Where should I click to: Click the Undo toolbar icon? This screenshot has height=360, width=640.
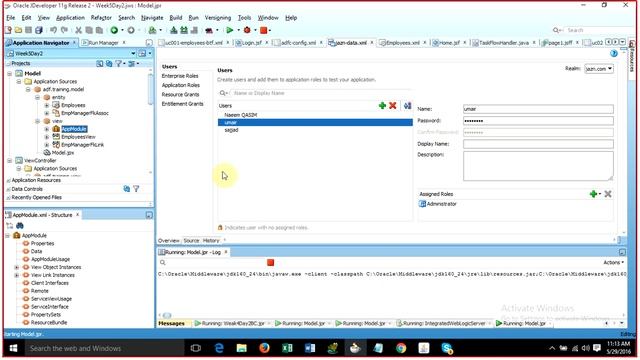[53, 30]
